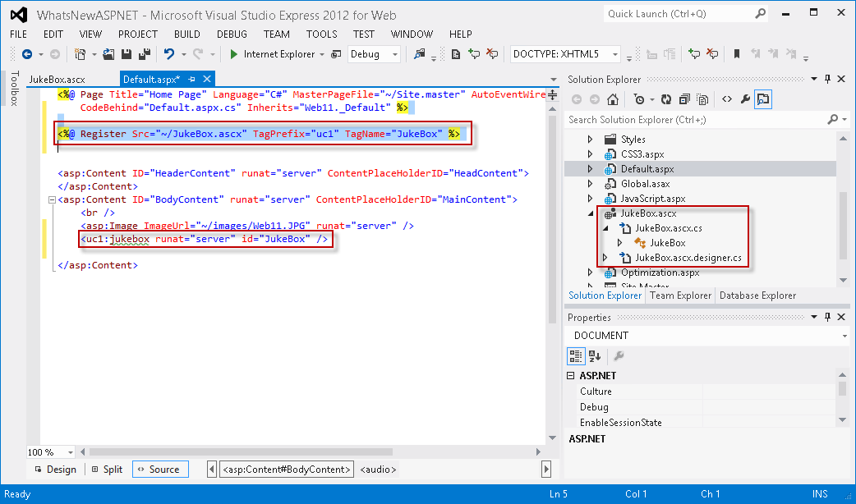Click the zoom percentage control showing 100%
The width and height of the screenshot is (856, 504).
[x=49, y=451]
